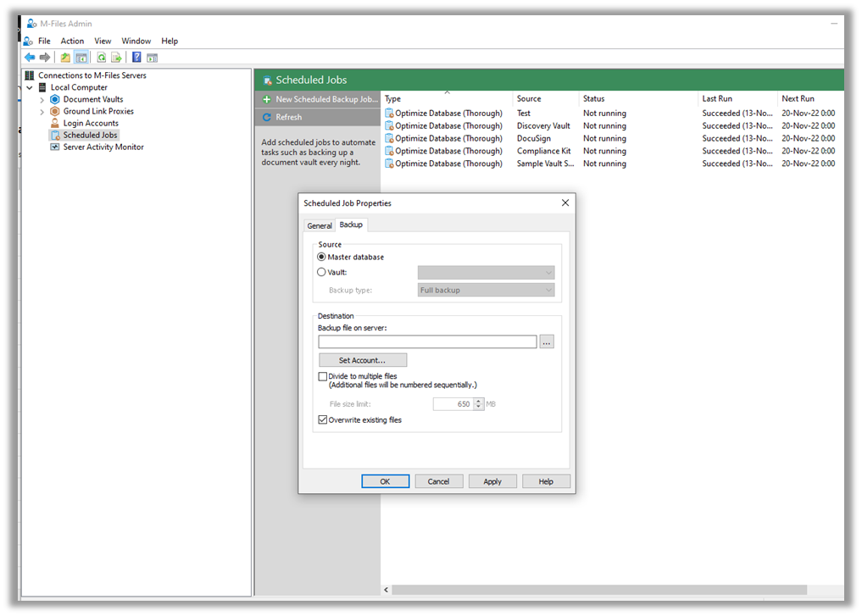Image resolution: width=862 pixels, height=616 pixels.
Task: Select the Vault radio button
Action: (321, 272)
